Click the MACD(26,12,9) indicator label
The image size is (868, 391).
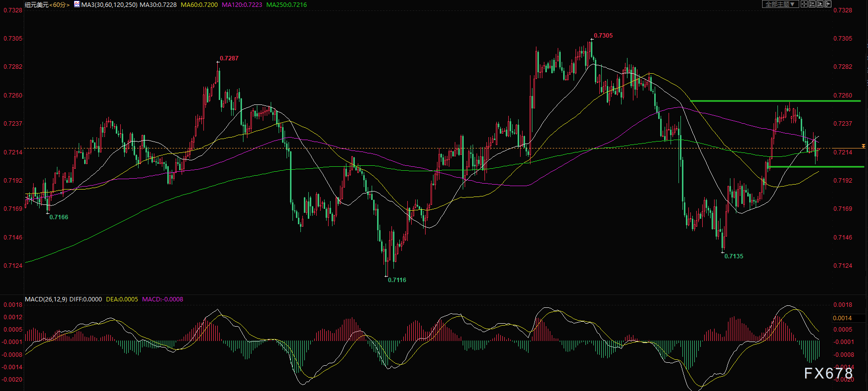(x=46, y=299)
